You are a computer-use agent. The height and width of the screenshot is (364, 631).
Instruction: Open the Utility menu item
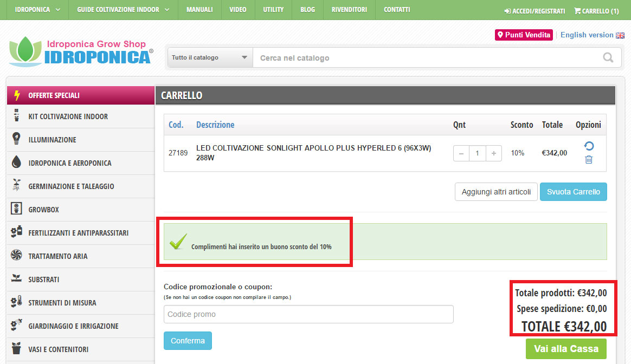point(273,10)
